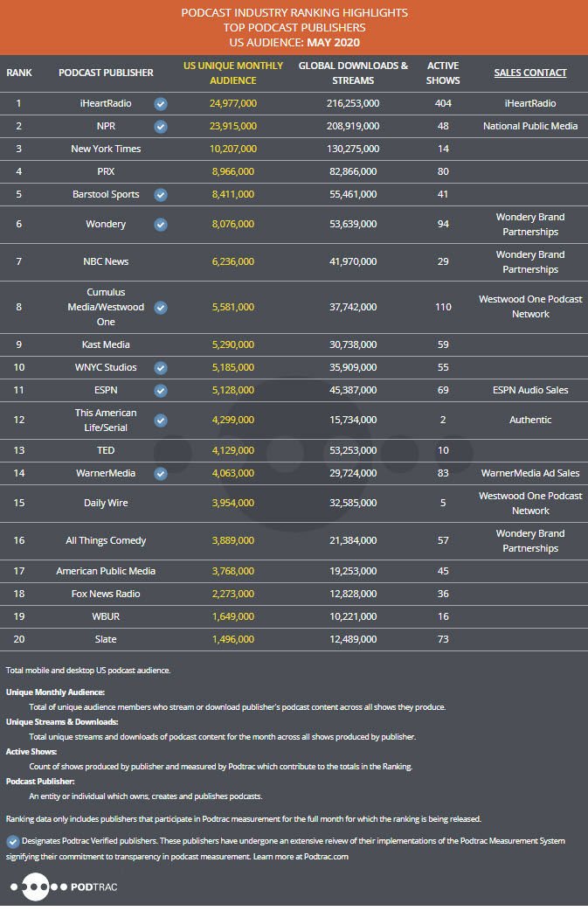
Task: Click the All Things Comedy publisher name
Action: (x=106, y=540)
